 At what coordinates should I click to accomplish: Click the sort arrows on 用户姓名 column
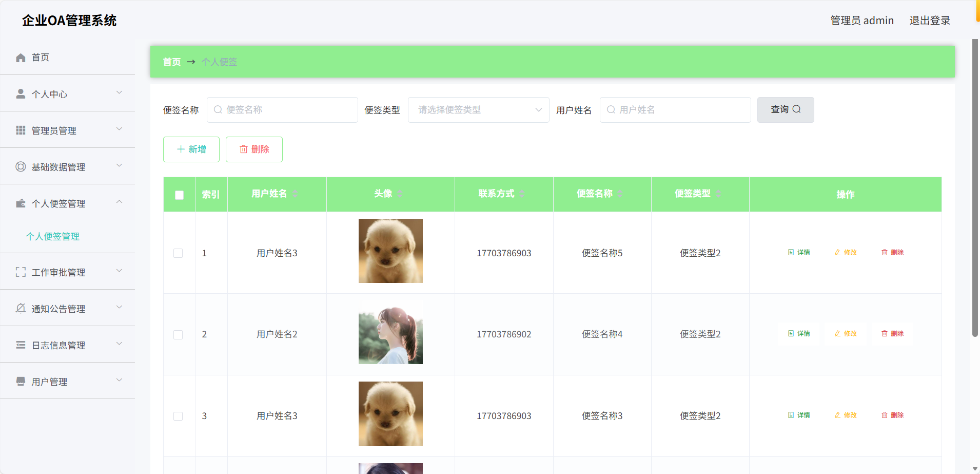click(x=296, y=194)
